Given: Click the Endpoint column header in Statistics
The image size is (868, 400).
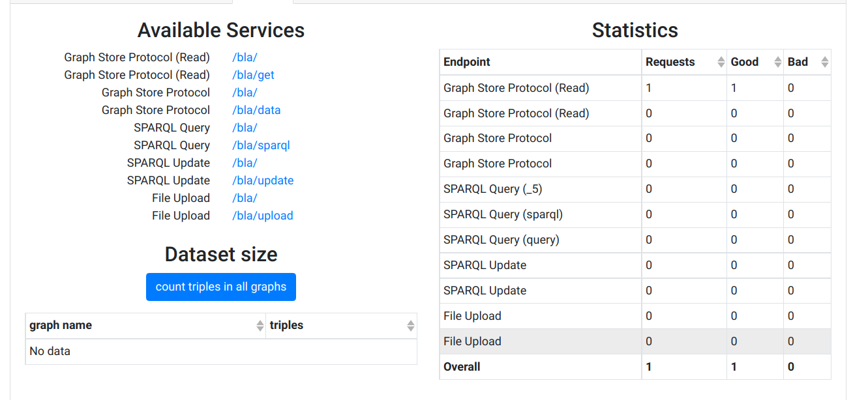Looking at the screenshot, I should pyautogui.click(x=467, y=62).
